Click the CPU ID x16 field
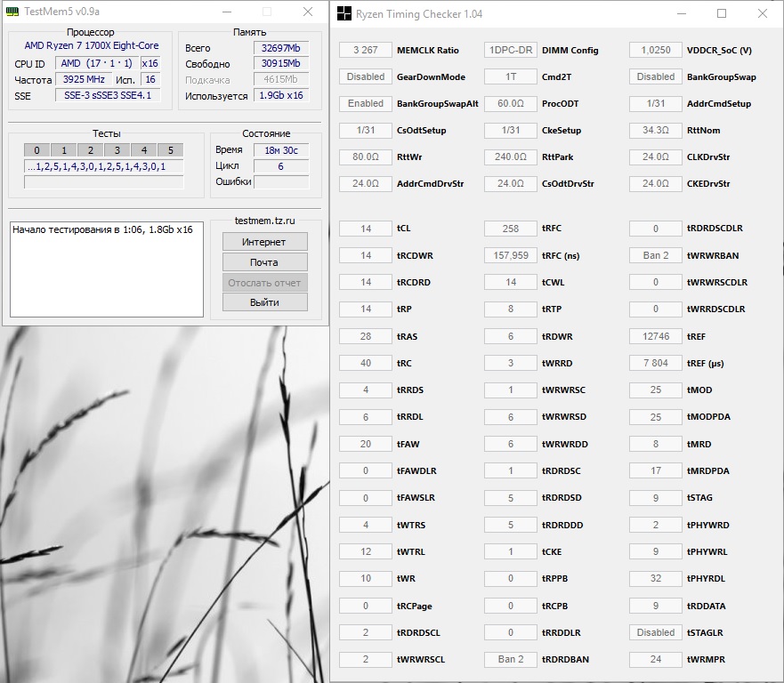This screenshot has height=683, width=784. pyautogui.click(x=150, y=63)
